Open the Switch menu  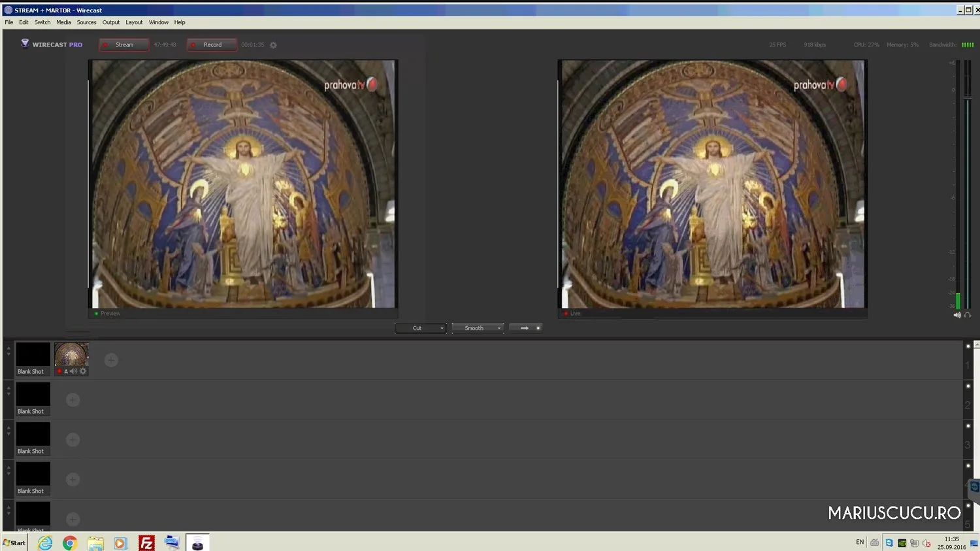(x=42, y=22)
